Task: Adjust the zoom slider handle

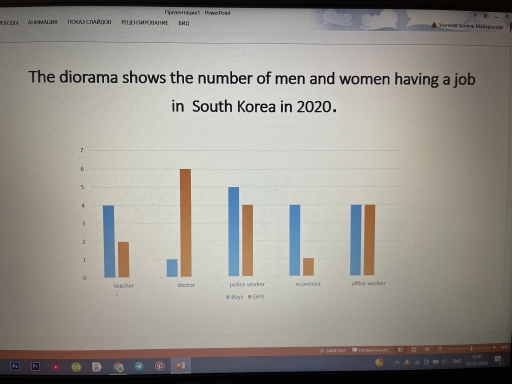Action: [471, 348]
